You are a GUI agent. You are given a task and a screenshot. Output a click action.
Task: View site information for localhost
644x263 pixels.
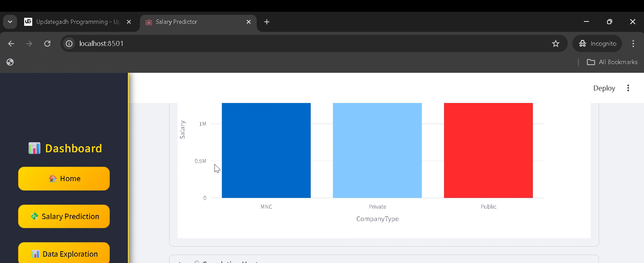point(69,44)
